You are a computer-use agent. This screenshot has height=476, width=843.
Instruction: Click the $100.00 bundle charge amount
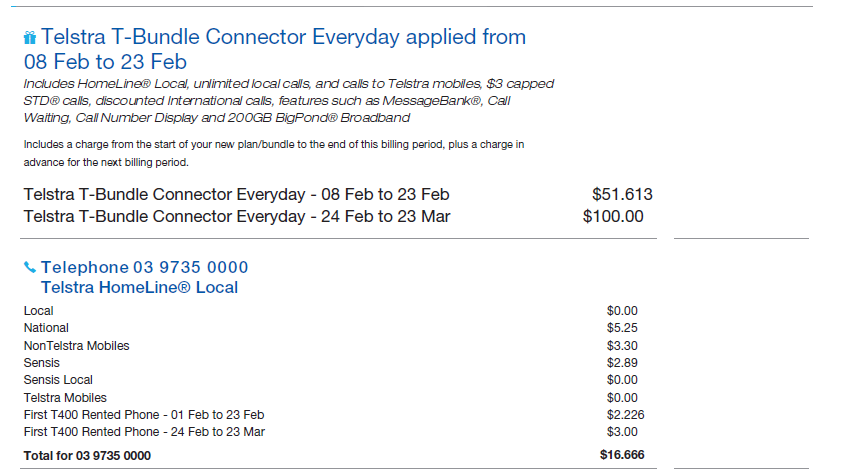point(613,216)
